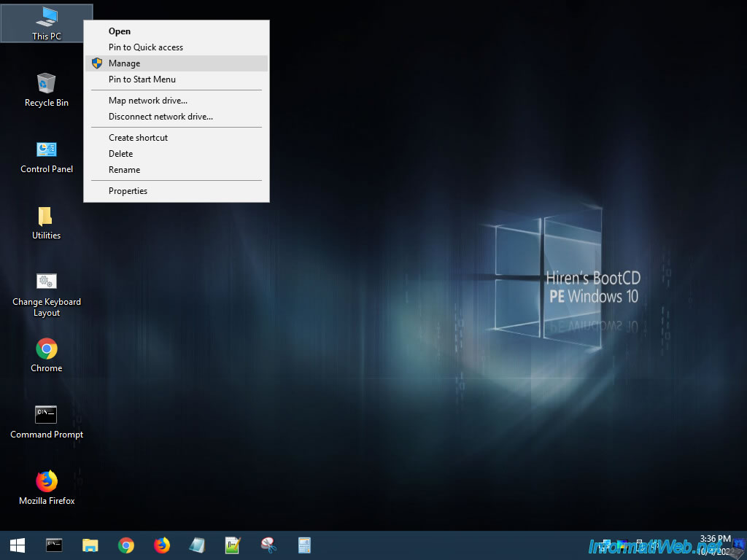
Task: Choose Delete in the context menu
Action: click(177, 154)
